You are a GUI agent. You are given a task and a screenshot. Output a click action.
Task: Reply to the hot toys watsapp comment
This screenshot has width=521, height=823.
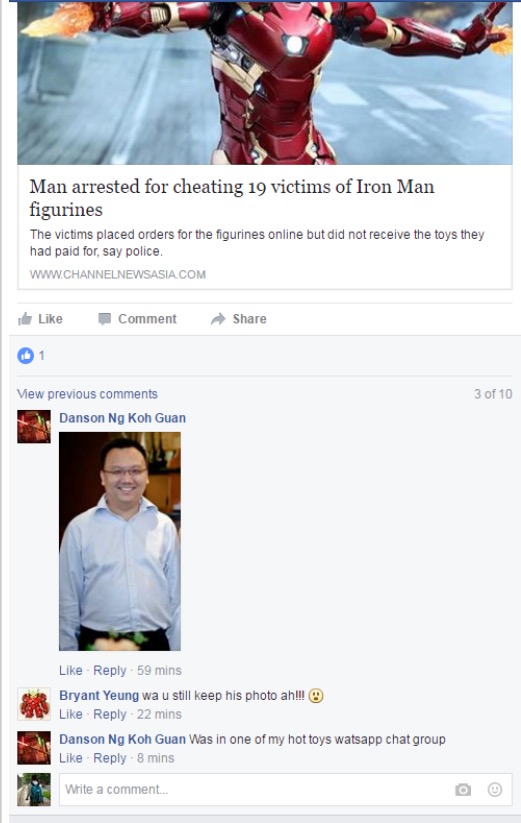pos(110,758)
